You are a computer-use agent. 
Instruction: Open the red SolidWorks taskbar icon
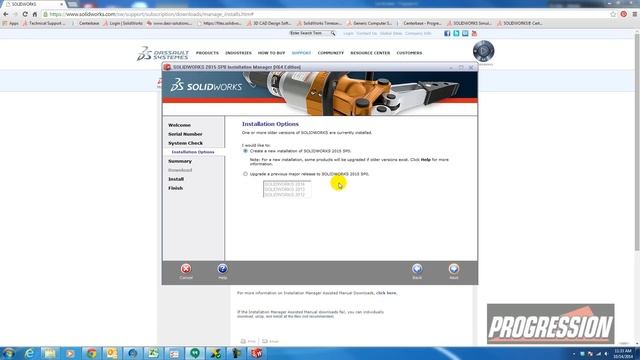coord(257,353)
